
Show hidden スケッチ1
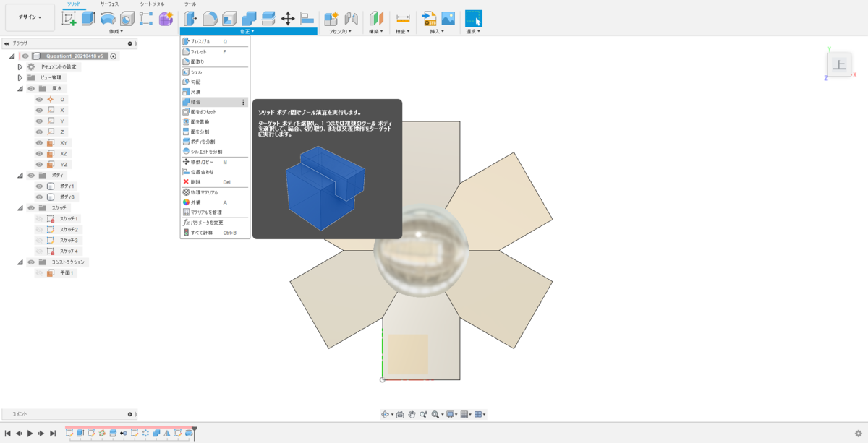pyautogui.click(x=40, y=218)
